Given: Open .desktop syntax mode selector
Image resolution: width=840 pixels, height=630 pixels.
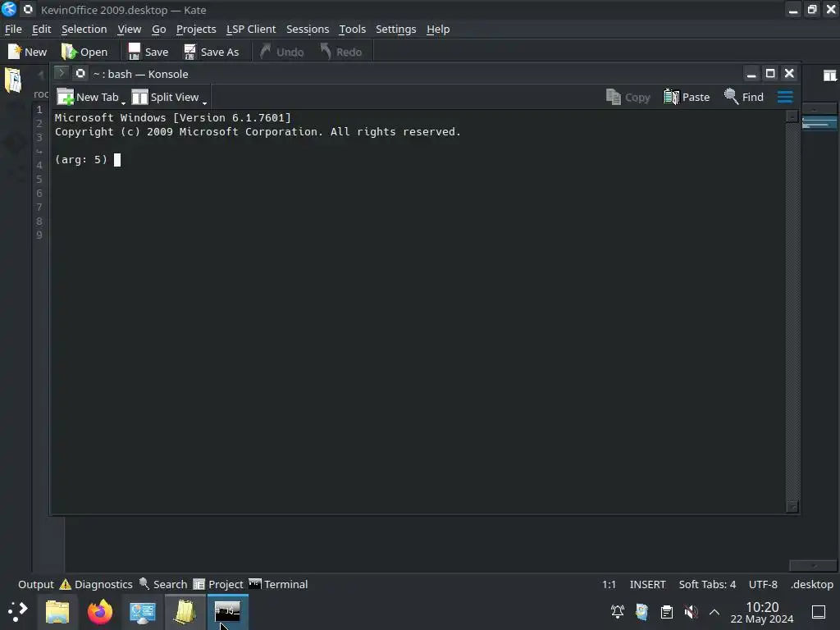Looking at the screenshot, I should (x=811, y=584).
